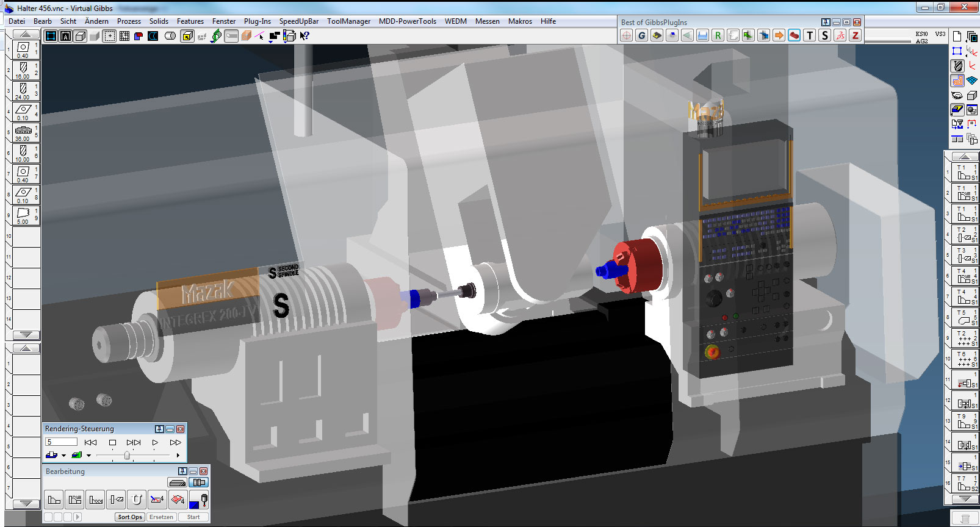
Task: Click the help cursor question mark icon
Action: [304, 36]
